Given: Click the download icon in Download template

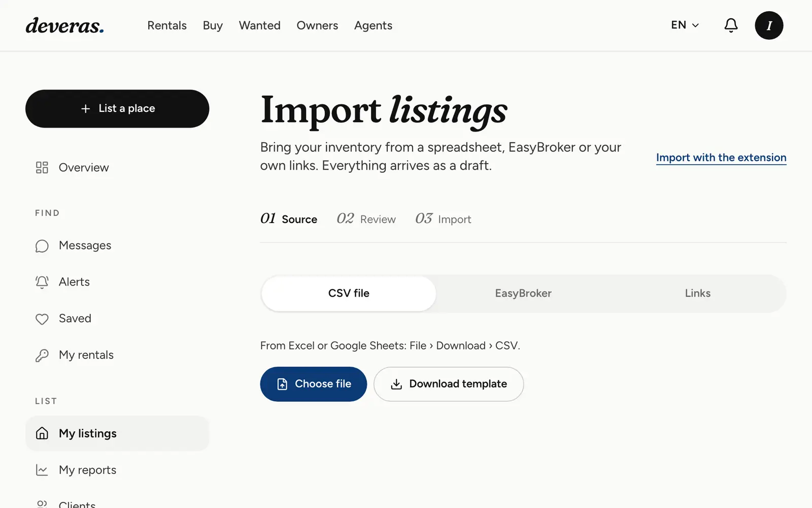Looking at the screenshot, I should (396, 384).
